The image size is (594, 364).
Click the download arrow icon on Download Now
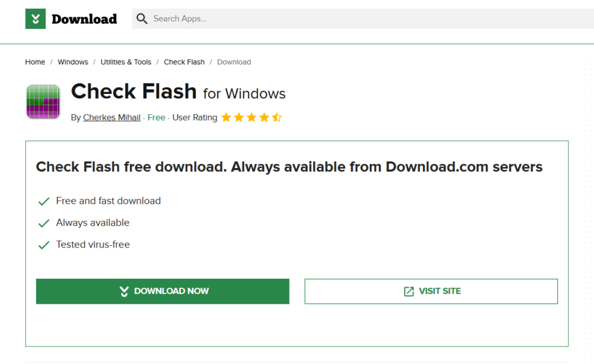[x=124, y=291]
